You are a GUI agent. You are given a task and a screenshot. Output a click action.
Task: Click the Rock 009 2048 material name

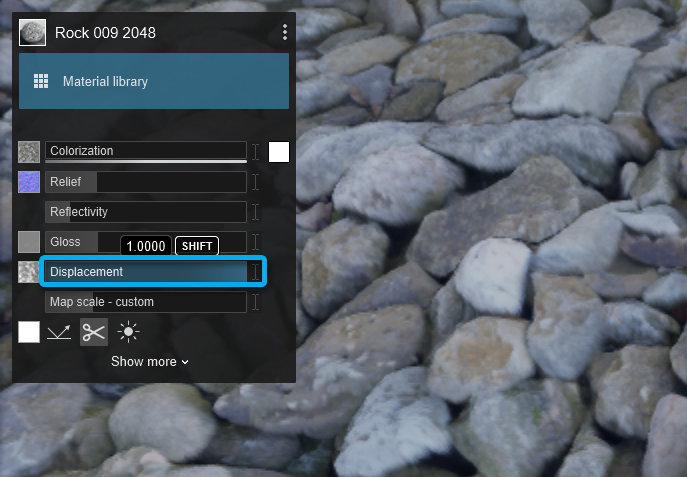pyautogui.click(x=105, y=33)
